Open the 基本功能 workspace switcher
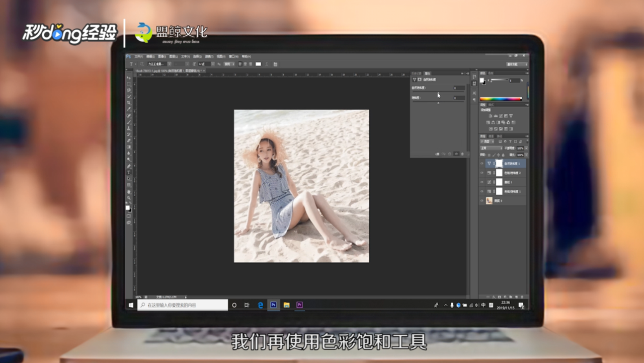644x363 pixels. tap(517, 64)
